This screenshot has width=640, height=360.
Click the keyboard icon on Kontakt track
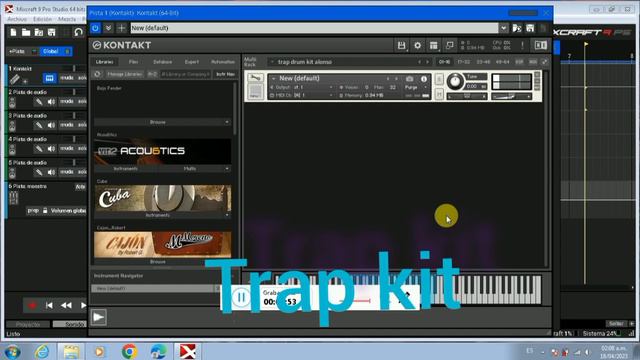(49, 78)
